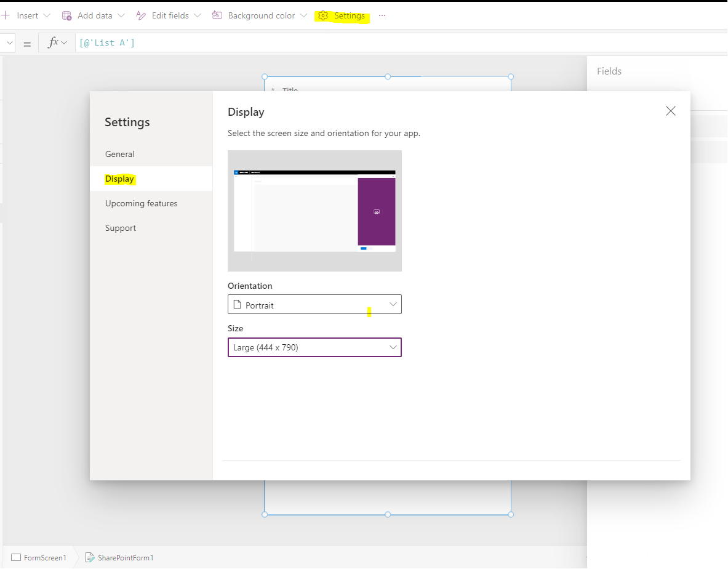Select the Display settings tab
728x569 pixels.
[x=120, y=179]
